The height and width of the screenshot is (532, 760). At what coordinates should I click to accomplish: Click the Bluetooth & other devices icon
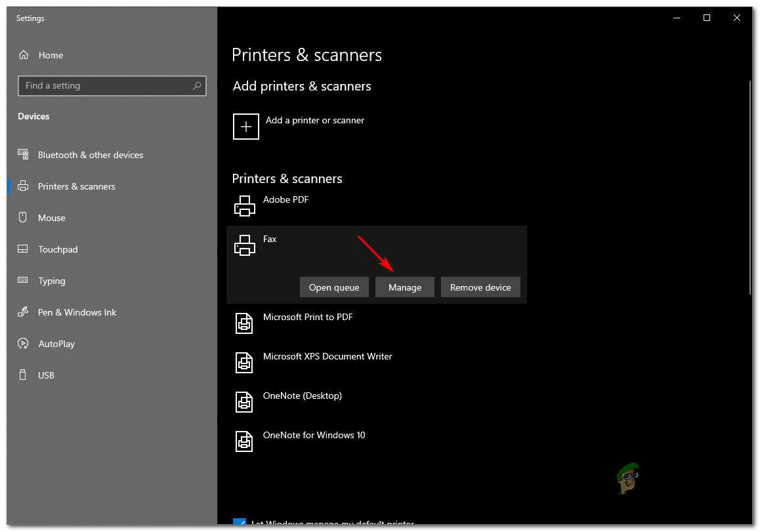(23, 155)
